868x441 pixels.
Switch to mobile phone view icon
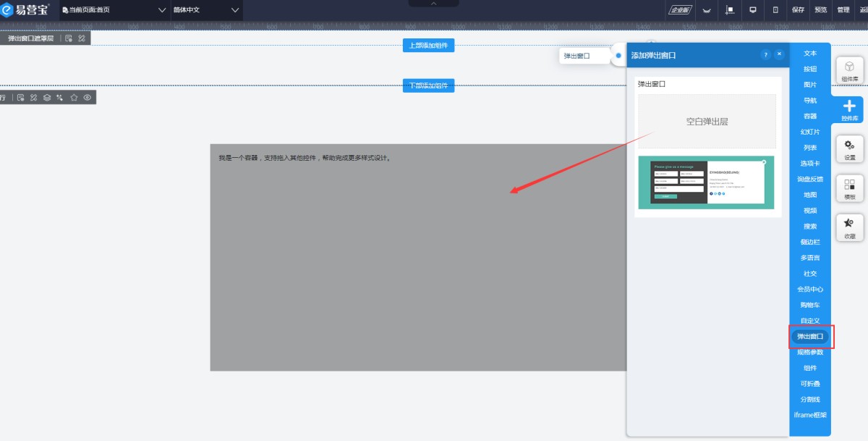point(775,10)
